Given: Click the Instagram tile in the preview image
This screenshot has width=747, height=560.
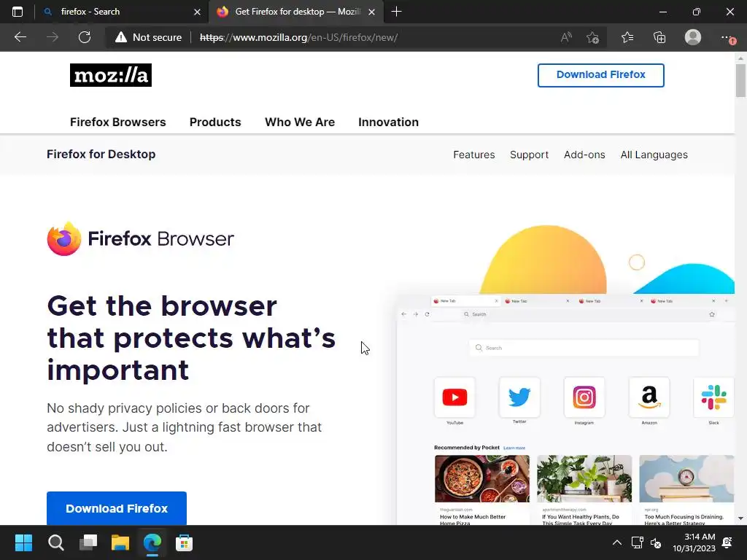Looking at the screenshot, I should pos(584,397).
